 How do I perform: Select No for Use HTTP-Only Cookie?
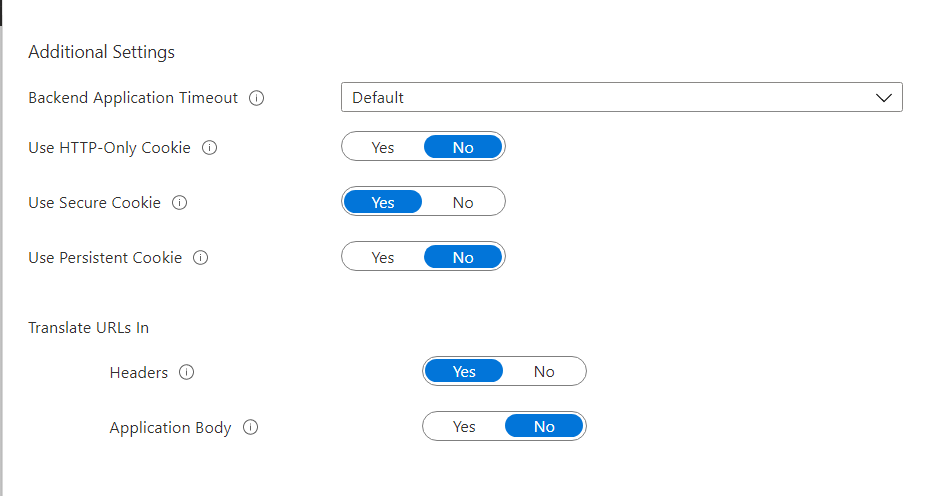(x=463, y=148)
